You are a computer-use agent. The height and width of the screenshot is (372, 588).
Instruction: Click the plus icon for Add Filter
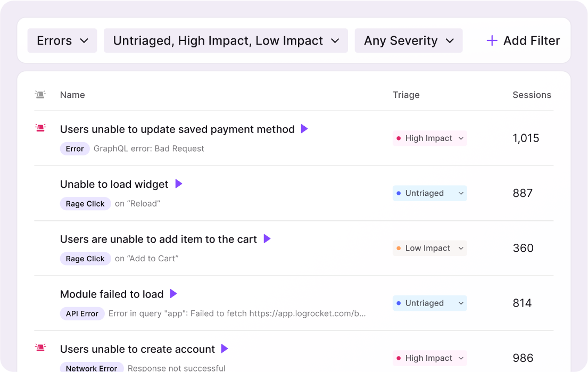coord(492,41)
